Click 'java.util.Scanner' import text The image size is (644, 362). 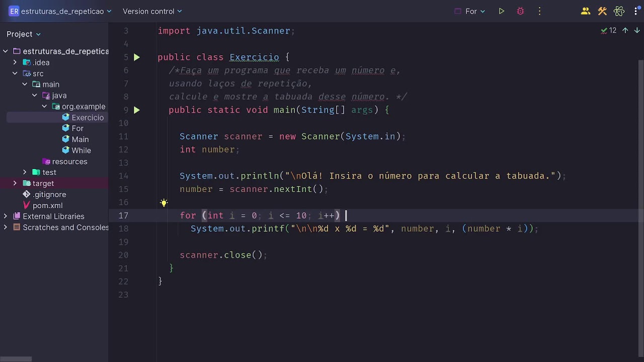click(243, 31)
